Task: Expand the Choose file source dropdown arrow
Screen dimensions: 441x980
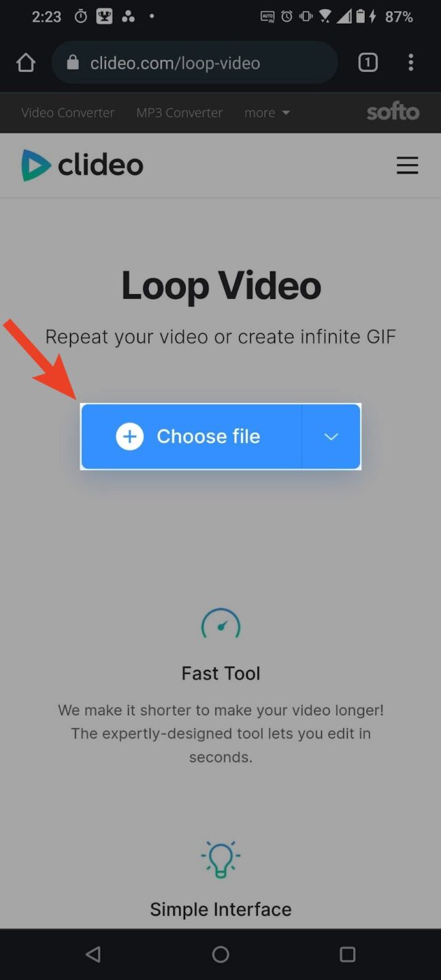Action: pos(331,436)
